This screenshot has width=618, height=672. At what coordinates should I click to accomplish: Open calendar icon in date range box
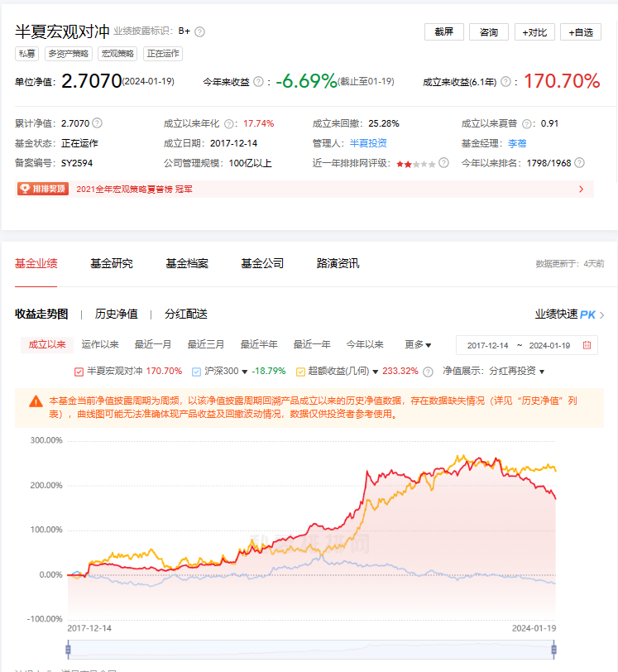pos(587,345)
